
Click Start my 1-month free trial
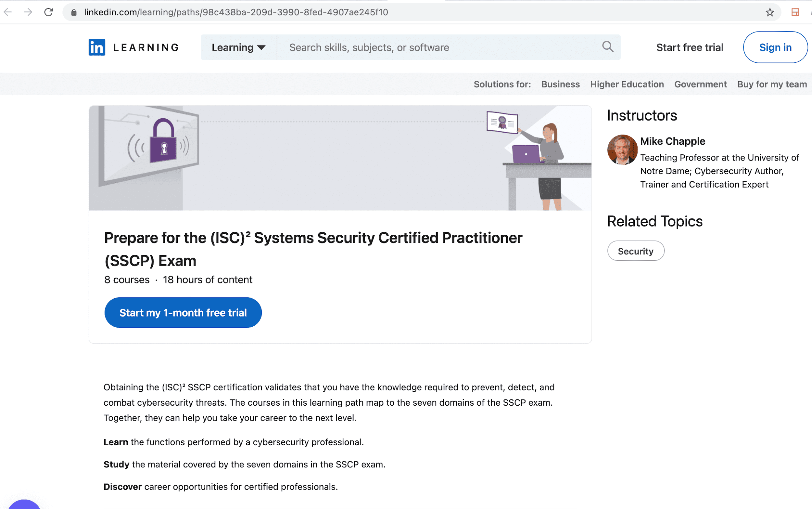tap(183, 313)
